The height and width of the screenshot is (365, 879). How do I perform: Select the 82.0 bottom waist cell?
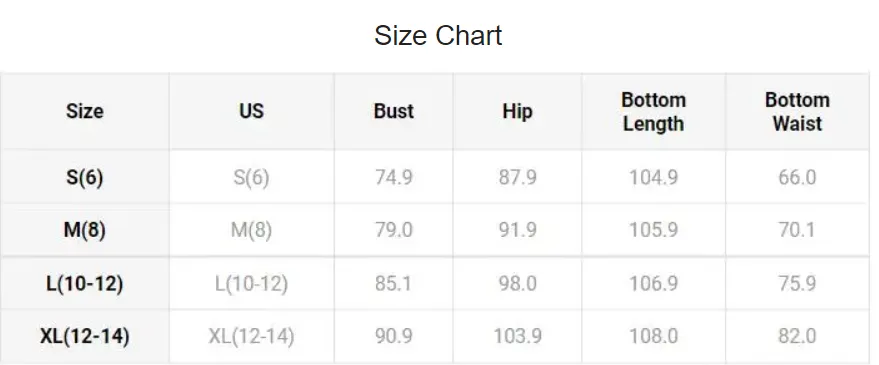[797, 336]
